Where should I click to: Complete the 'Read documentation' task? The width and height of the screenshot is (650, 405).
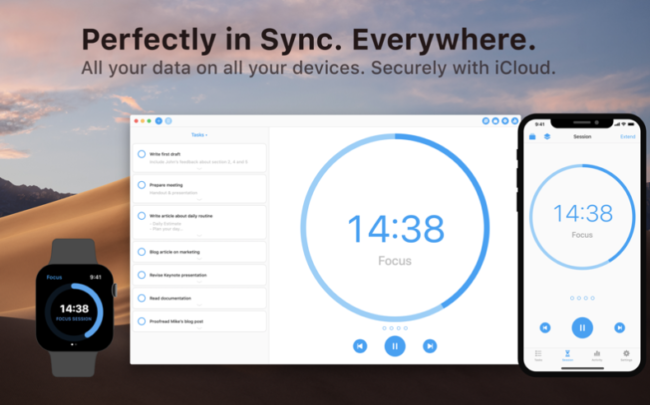tap(141, 298)
